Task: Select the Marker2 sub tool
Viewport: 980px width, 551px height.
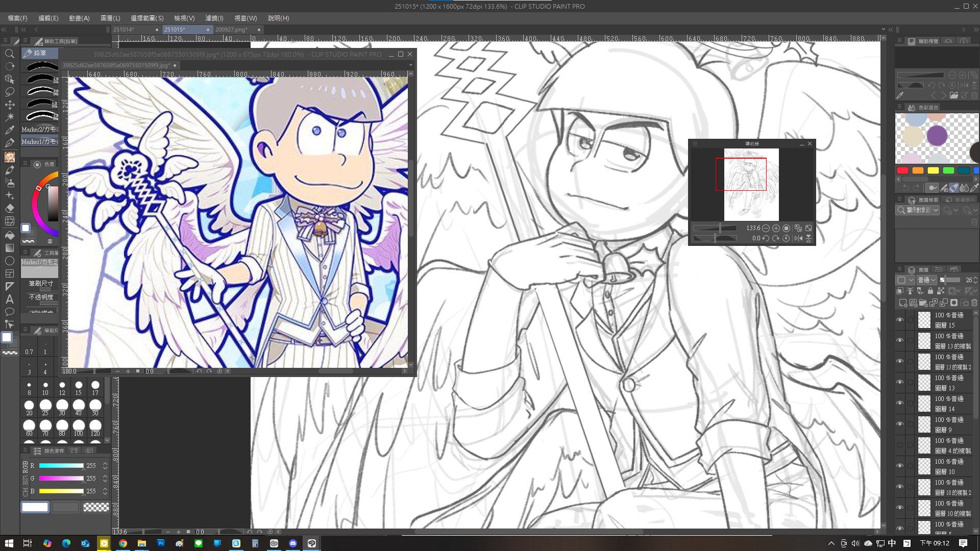Action: [40, 130]
